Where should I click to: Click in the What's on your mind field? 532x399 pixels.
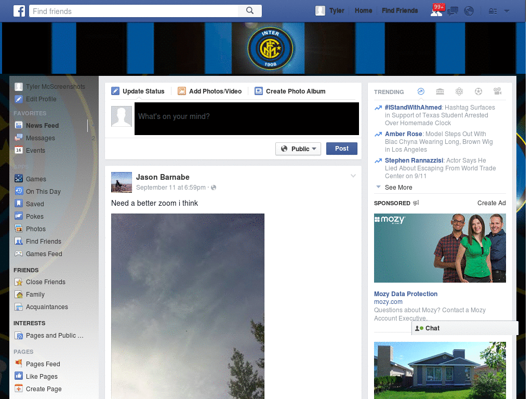click(x=246, y=118)
